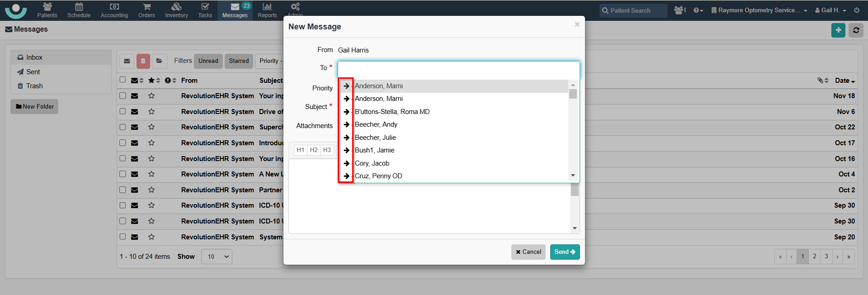Select the Nov 6 message checkbox

tap(123, 111)
